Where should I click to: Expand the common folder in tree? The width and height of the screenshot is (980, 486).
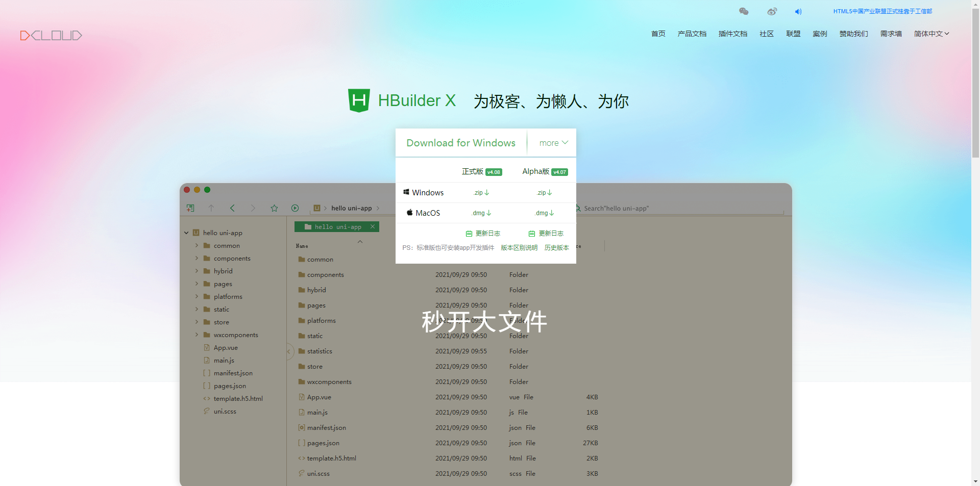pyautogui.click(x=197, y=245)
